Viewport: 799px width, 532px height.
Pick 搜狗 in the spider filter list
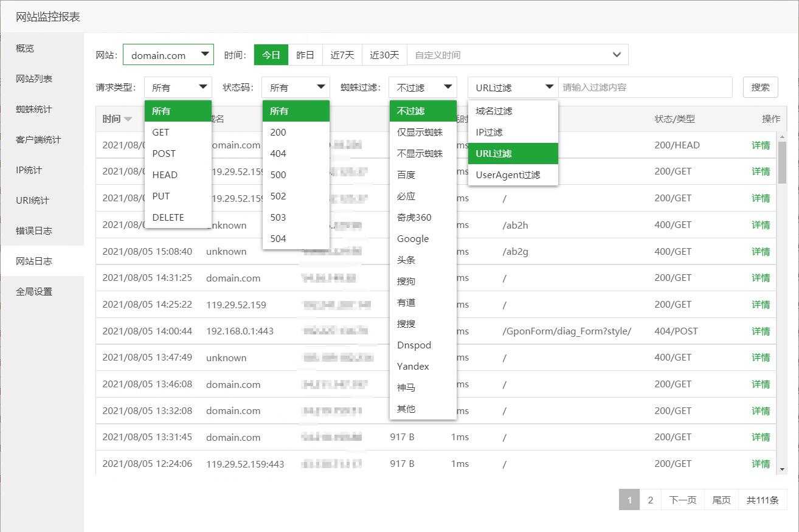coord(423,282)
